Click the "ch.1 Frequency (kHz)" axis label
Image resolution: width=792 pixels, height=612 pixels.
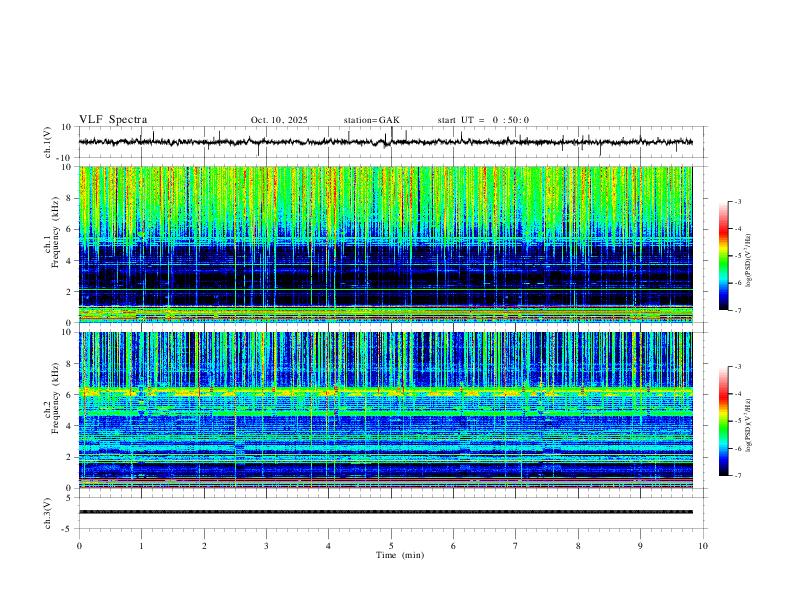tap(51, 230)
